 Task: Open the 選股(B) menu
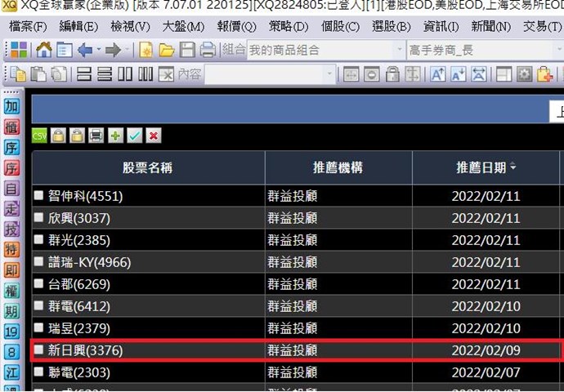391,27
